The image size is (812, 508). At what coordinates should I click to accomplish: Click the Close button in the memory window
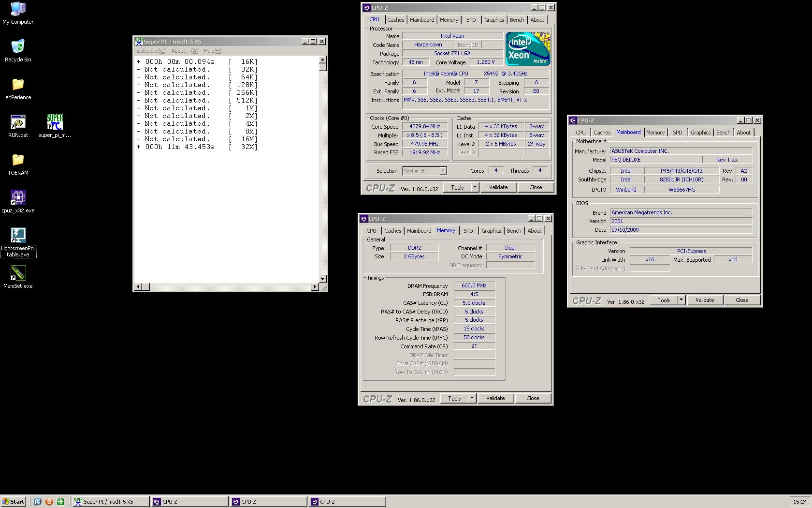pyautogui.click(x=533, y=398)
